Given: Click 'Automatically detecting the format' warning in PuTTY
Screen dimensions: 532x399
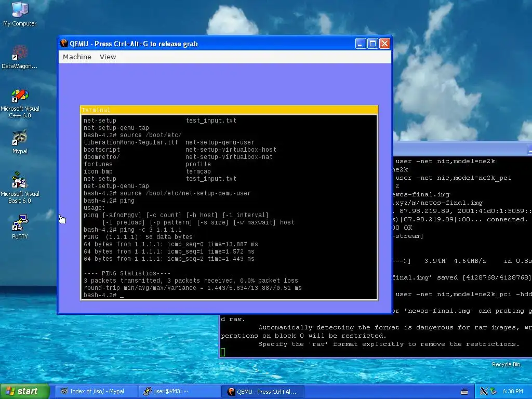Looking at the screenshot, I should pos(331,327).
